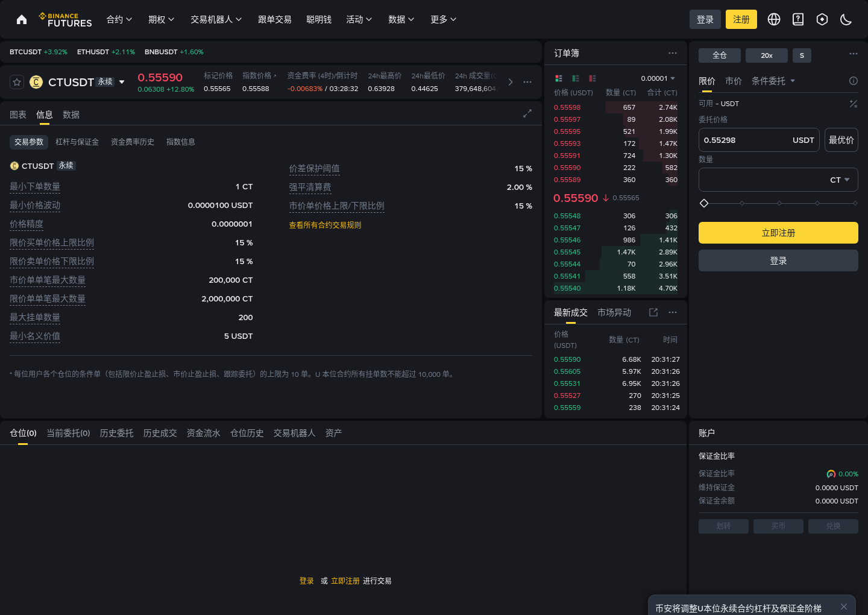Click the yellow 立即注册 button
This screenshot has height=615, width=868.
pos(778,233)
